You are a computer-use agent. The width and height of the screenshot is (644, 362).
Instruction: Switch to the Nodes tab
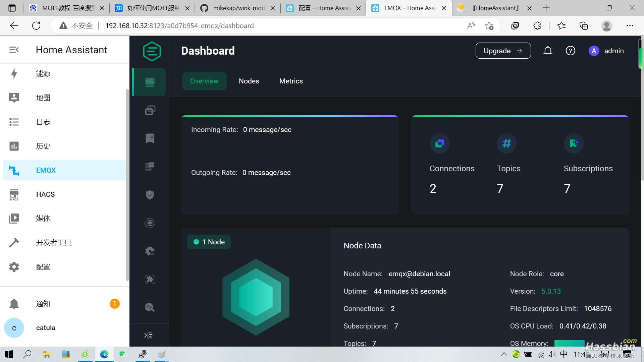pos(249,81)
